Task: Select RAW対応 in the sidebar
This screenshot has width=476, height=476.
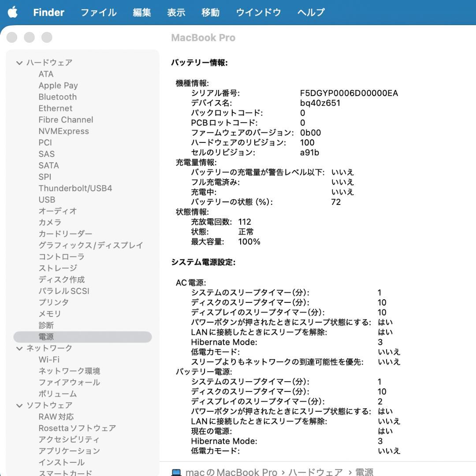Action: click(56, 417)
